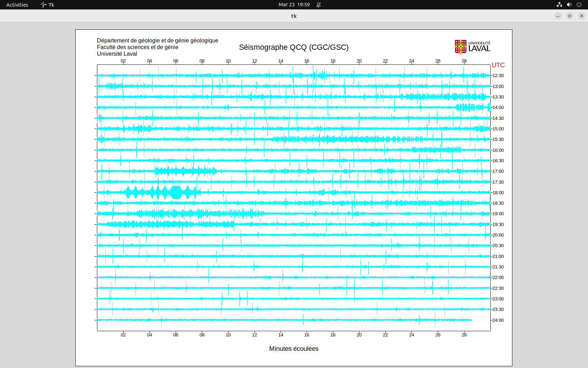Click the red UTC axis label
This screenshot has width=588, height=368.
click(498, 65)
